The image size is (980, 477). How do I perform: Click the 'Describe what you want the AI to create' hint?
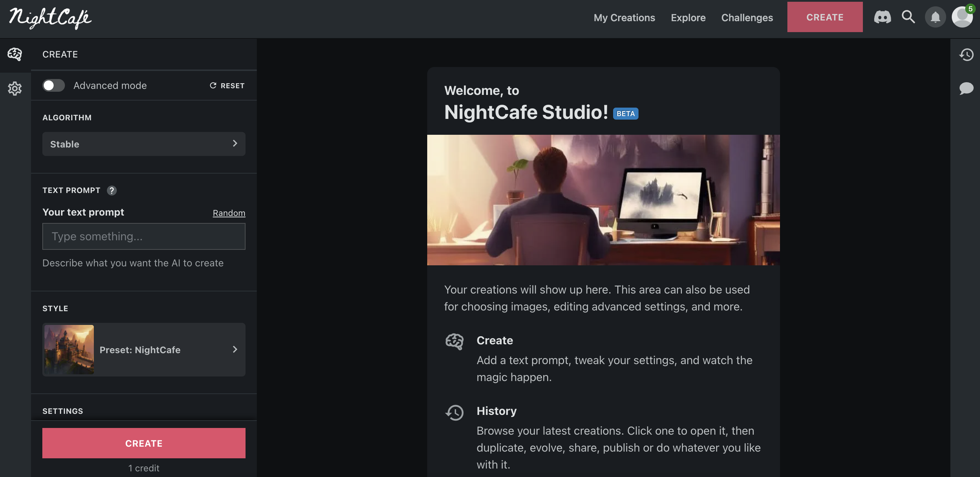pyautogui.click(x=133, y=263)
